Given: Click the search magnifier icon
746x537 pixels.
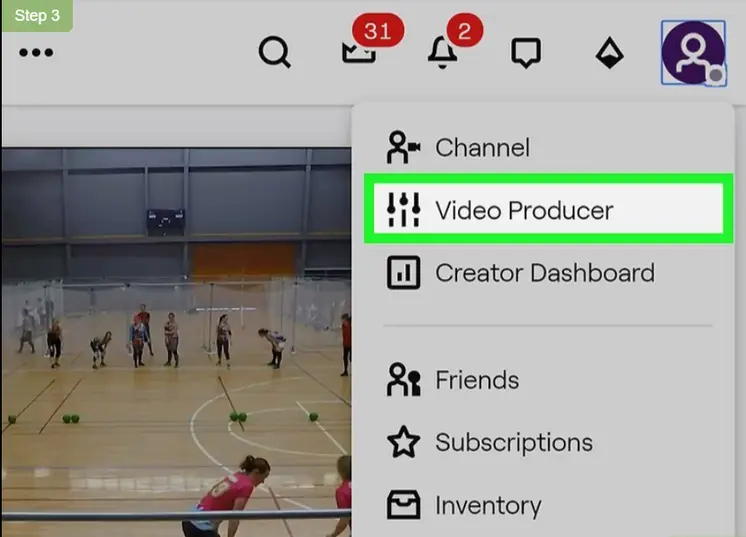Looking at the screenshot, I should 274,52.
